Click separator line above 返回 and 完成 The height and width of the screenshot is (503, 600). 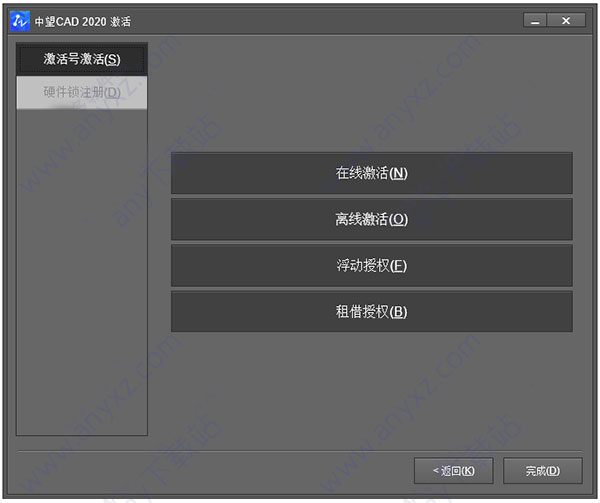[x=300, y=451]
